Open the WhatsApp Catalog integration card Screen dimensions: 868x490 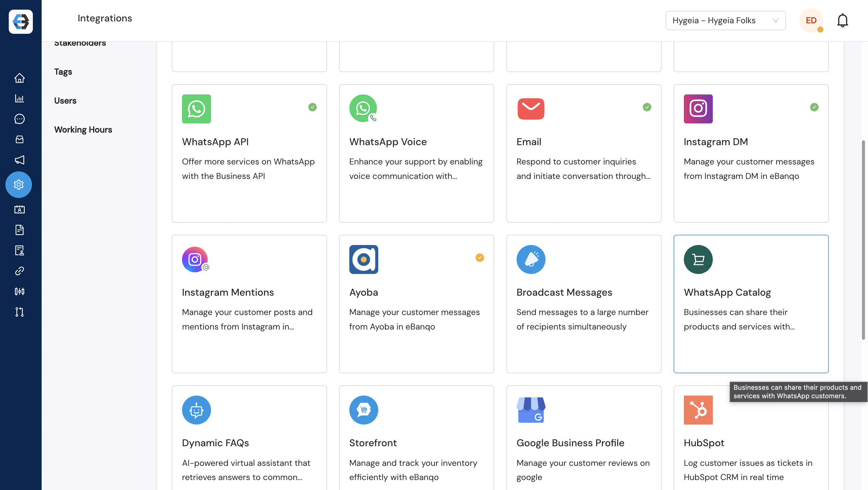coord(751,304)
